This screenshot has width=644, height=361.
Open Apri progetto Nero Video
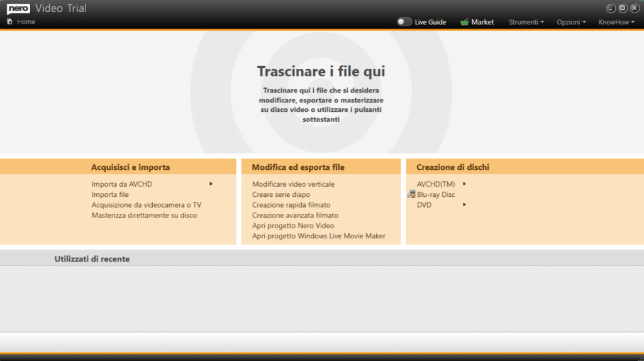[293, 226]
